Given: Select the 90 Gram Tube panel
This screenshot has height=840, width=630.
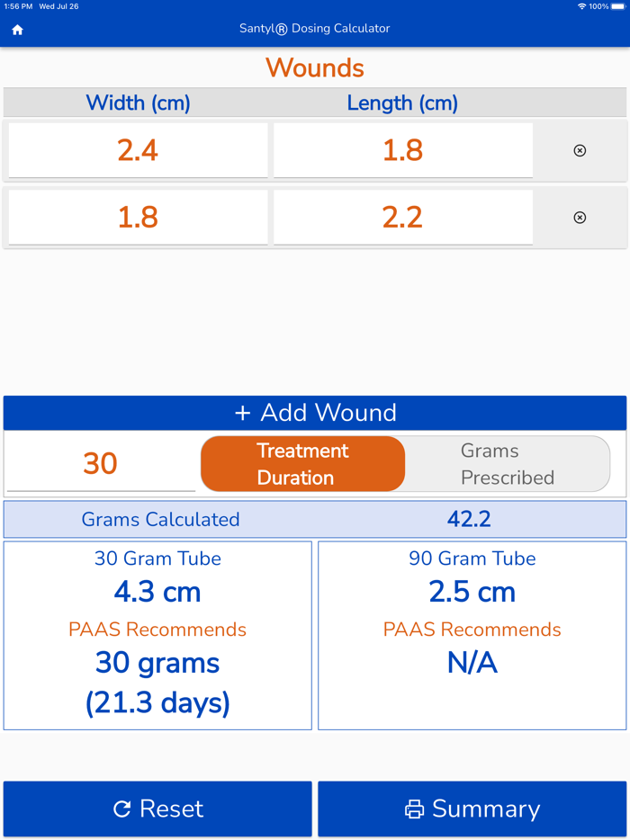Looking at the screenshot, I should 472,634.
